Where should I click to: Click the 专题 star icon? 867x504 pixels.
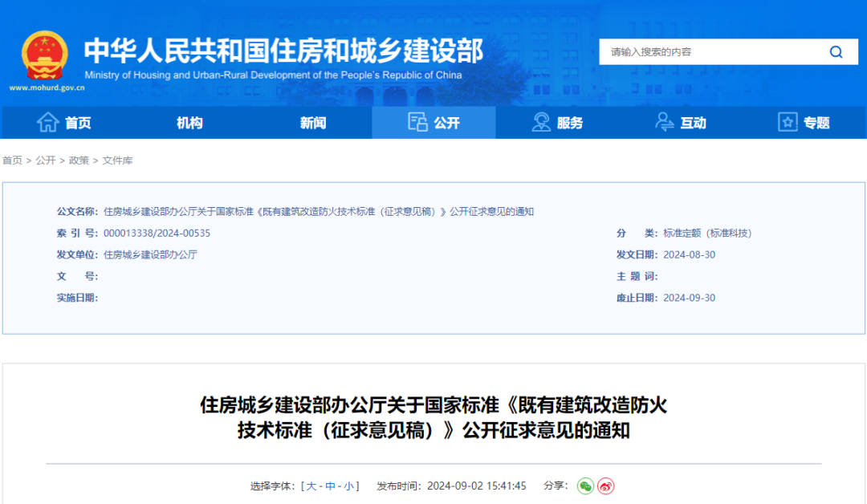(x=788, y=122)
